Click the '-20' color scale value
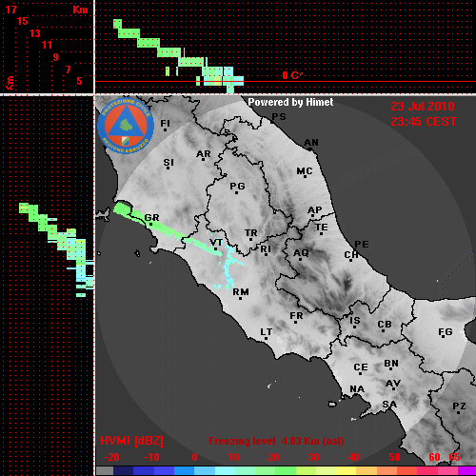This screenshot has width=476, height=476. point(111,457)
